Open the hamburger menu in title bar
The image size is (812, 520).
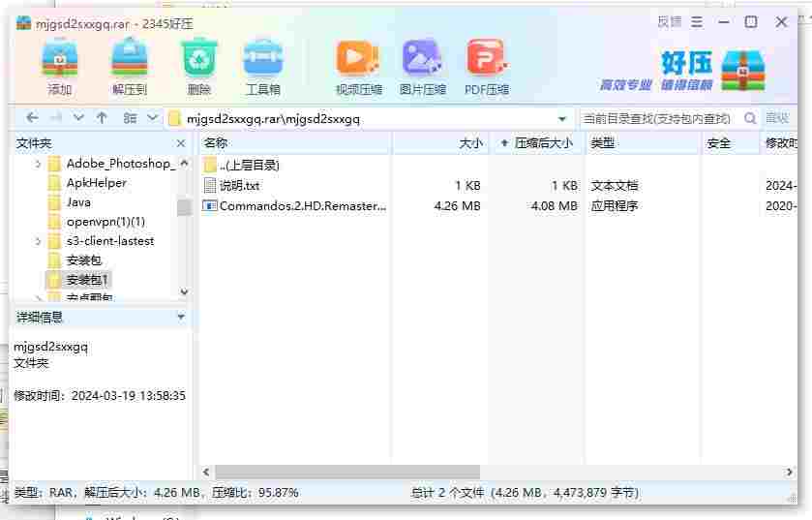(x=697, y=21)
